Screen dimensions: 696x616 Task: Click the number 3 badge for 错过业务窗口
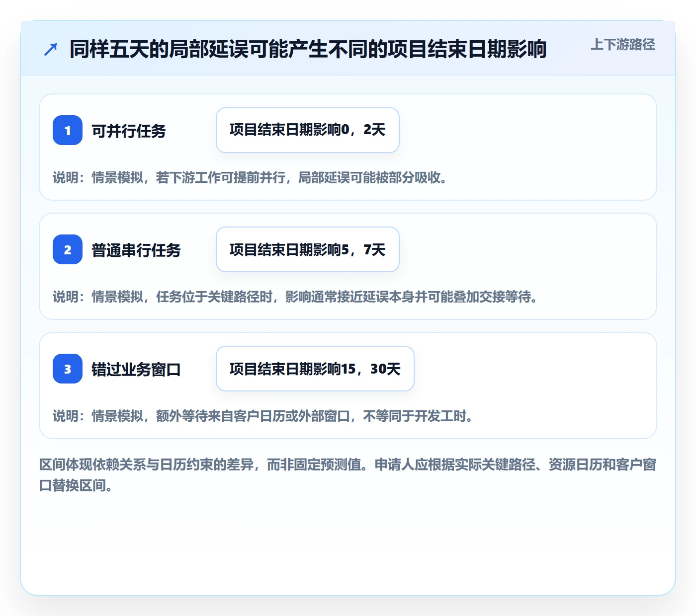(68, 369)
